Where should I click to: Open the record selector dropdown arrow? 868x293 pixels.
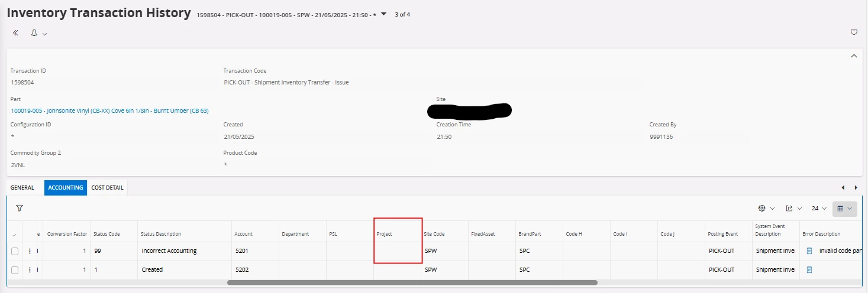(x=384, y=14)
